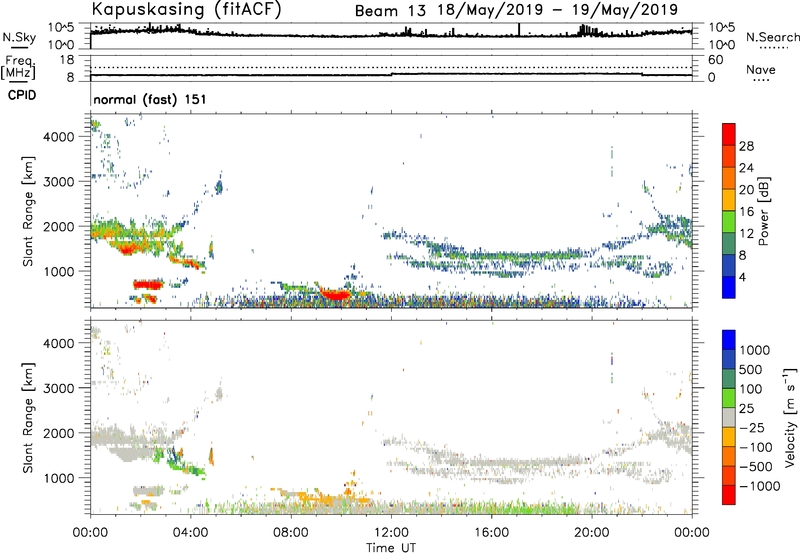Click the title "Kapuskasing (fitACF)"
Screen dimensions: 800x554
[x=186, y=9]
